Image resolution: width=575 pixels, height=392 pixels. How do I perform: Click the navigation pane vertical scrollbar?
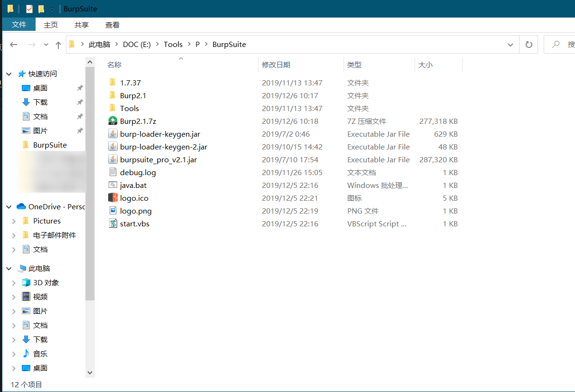pyautogui.click(x=90, y=183)
